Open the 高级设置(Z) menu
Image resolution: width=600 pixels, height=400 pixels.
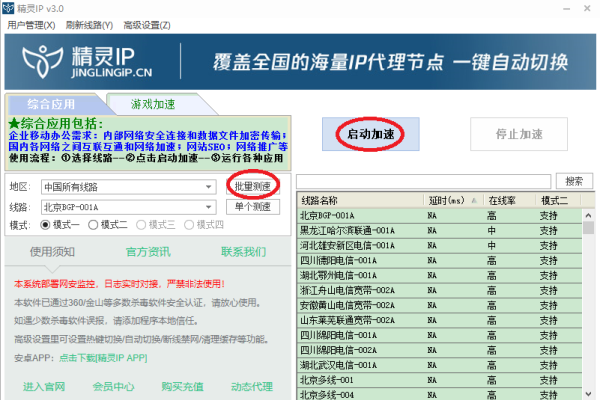(x=147, y=25)
